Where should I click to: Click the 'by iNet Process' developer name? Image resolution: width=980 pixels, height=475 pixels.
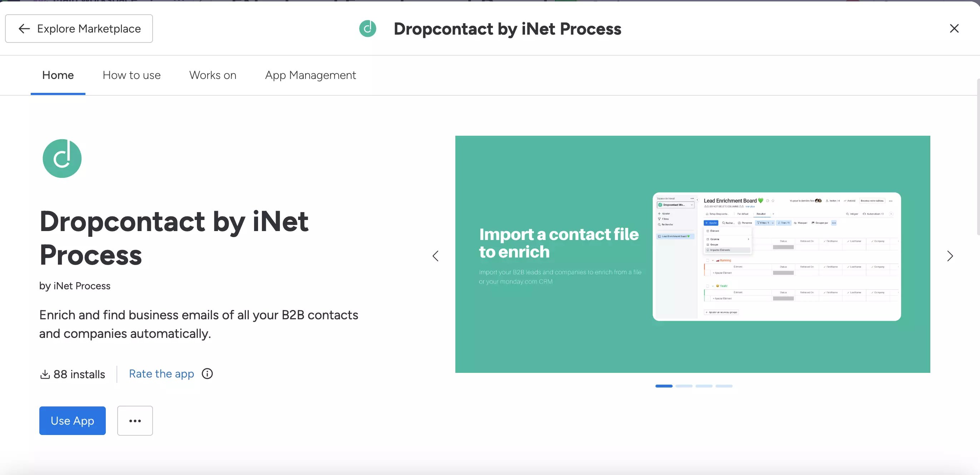[x=75, y=286]
